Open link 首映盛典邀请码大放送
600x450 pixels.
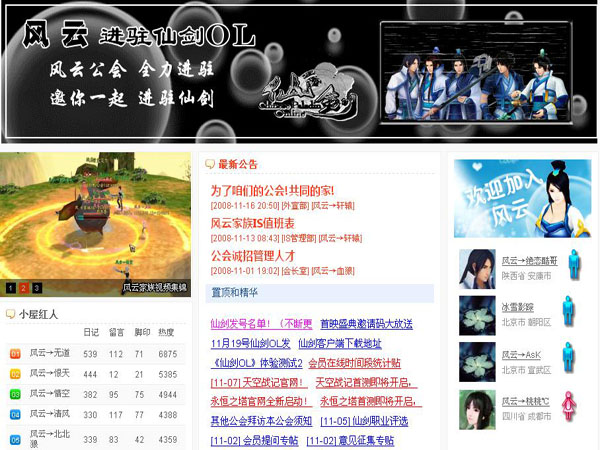[367, 324]
